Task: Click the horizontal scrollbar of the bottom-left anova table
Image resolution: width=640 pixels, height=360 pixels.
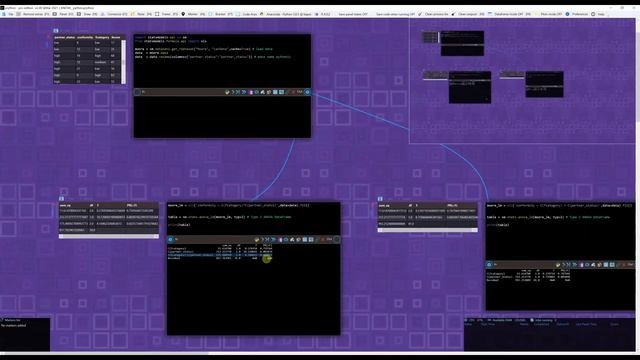Action: click(109, 236)
